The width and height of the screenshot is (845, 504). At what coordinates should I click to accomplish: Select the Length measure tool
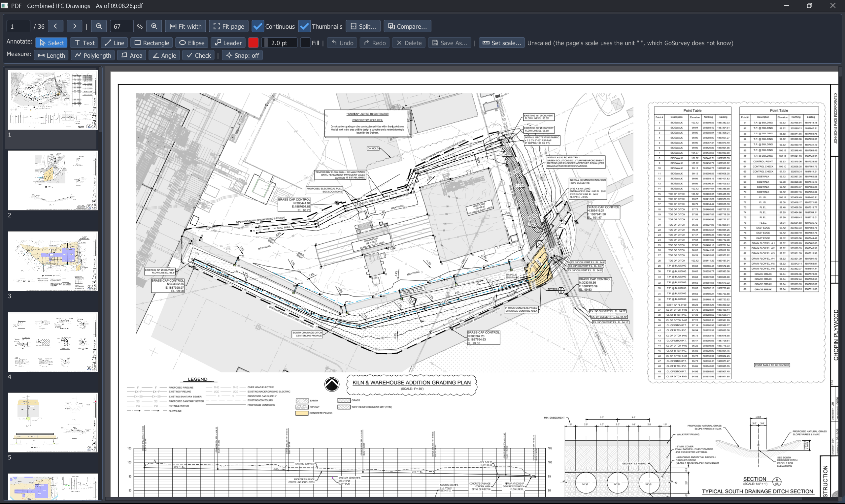(51, 55)
